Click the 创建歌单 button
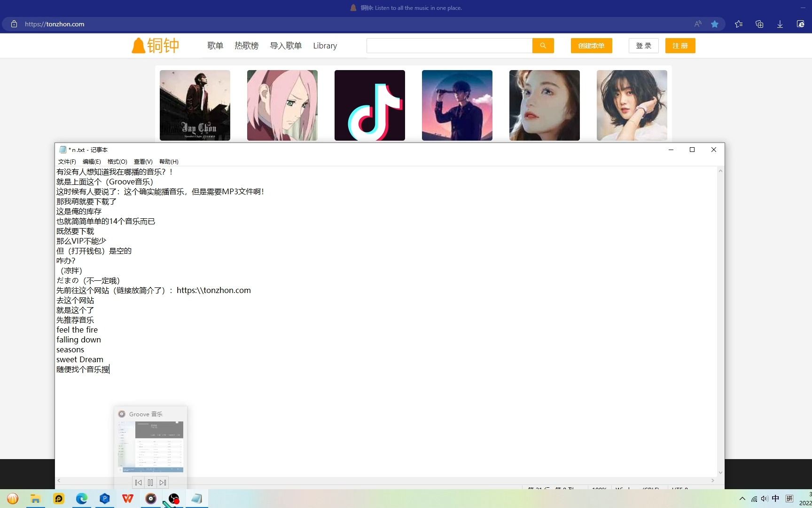Image resolution: width=812 pixels, height=508 pixels. pyautogui.click(x=592, y=46)
